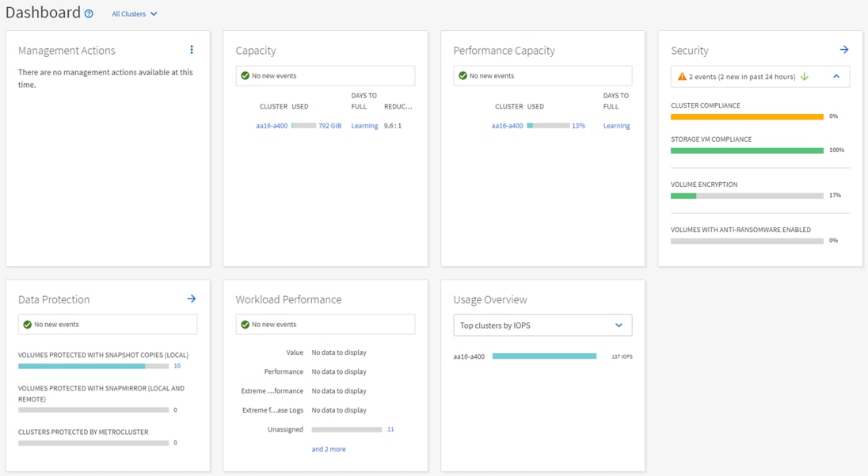Open Top clusters by IOPS dropdown
868x476 pixels.
click(542, 326)
